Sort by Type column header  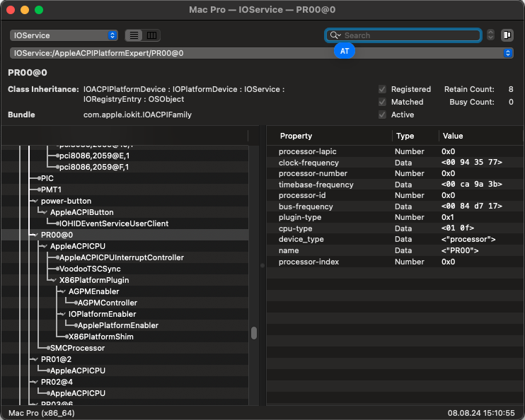[405, 136]
